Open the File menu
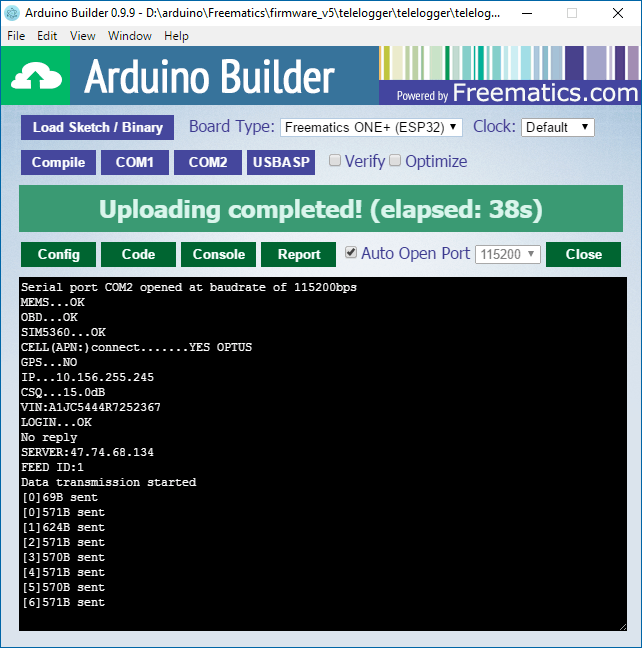The height and width of the screenshot is (648, 642). point(16,36)
